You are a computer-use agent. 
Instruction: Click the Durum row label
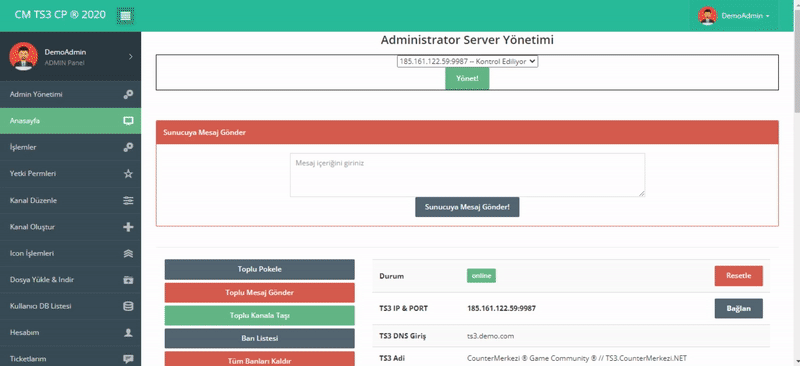[x=391, y=276]
